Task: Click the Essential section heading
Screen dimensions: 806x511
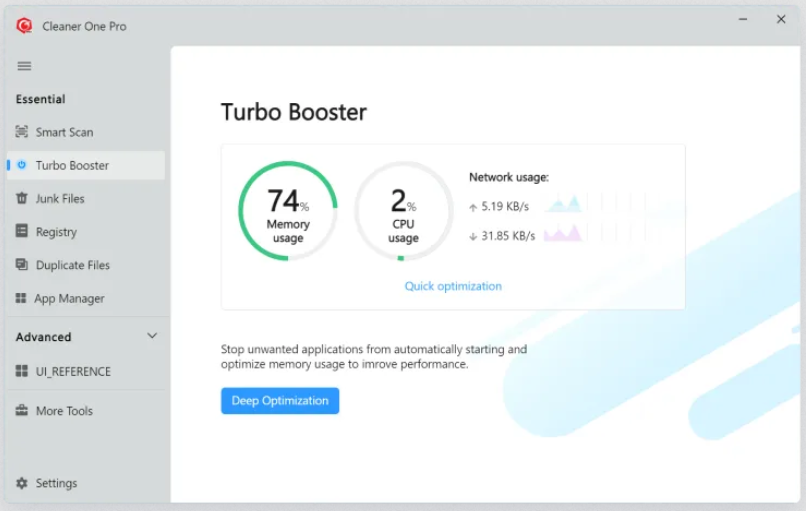Action: 40,99
